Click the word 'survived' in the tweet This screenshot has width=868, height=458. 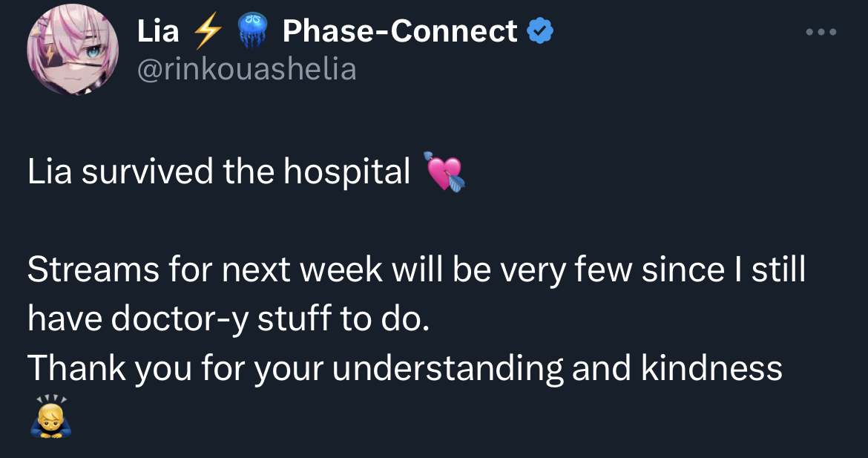tap(148, 172)
